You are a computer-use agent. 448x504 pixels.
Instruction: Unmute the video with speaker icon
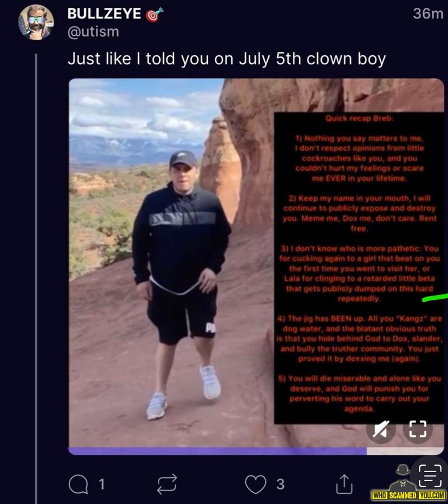[381, 429]
